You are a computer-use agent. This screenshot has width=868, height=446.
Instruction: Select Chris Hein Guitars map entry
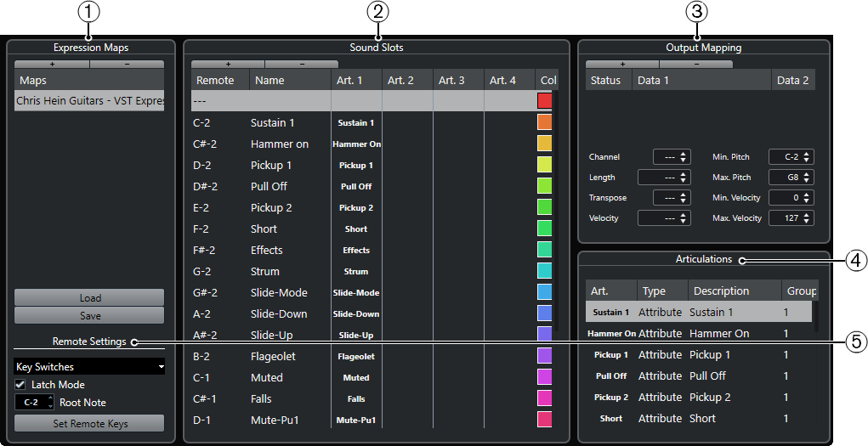tap(89, 101)
